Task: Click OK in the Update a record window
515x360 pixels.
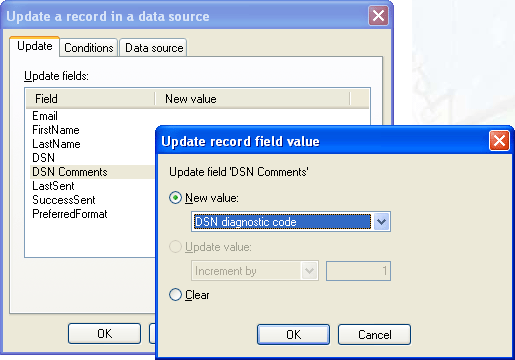Action: tap(104, 333)
